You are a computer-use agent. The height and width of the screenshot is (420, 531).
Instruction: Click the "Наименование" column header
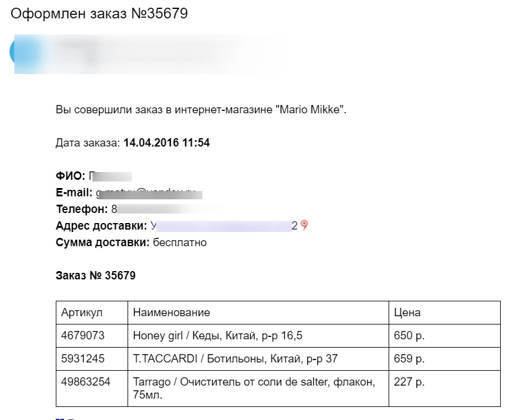(x=171, y=313)
